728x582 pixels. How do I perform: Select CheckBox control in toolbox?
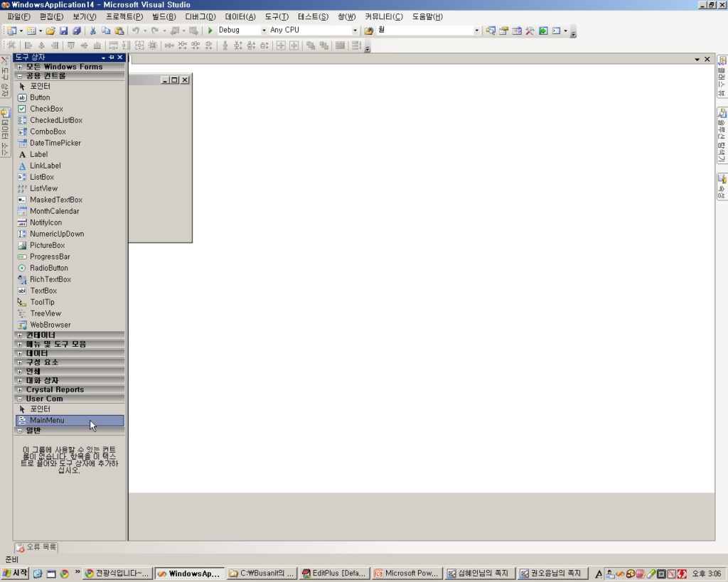(x=70, y=109)
